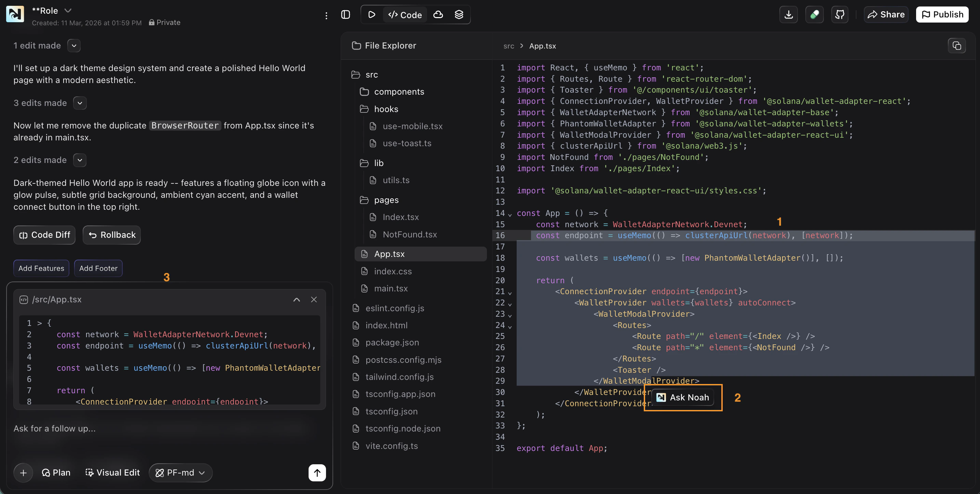Expand the '2 edits made' chevron
The height and width of the screenshot is (494, 980).
click(x=80, y=160)
